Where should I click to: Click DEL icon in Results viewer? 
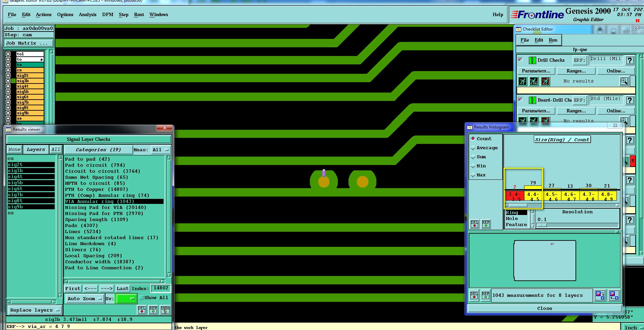(142, 310)
